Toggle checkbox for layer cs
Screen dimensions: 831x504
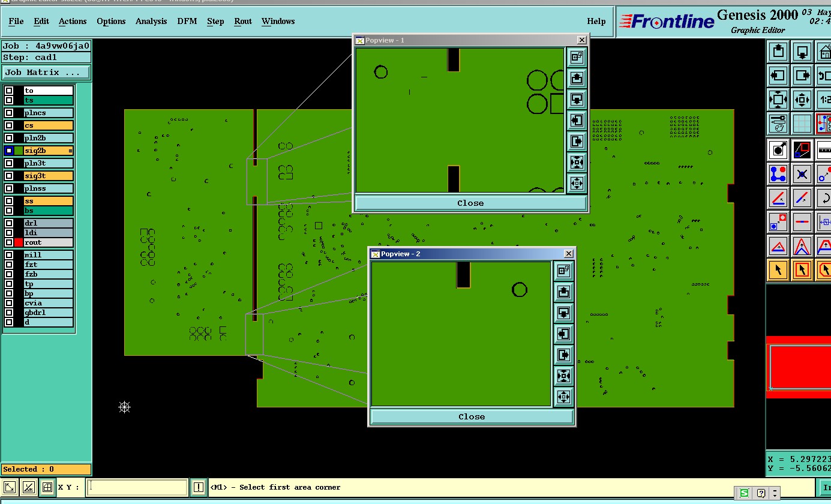(9, 125)
